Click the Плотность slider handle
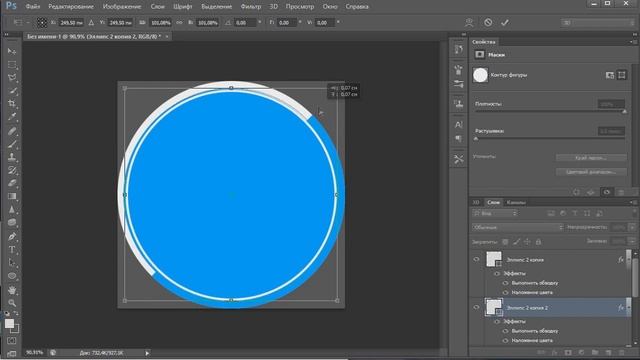 [x=624, y=111]
